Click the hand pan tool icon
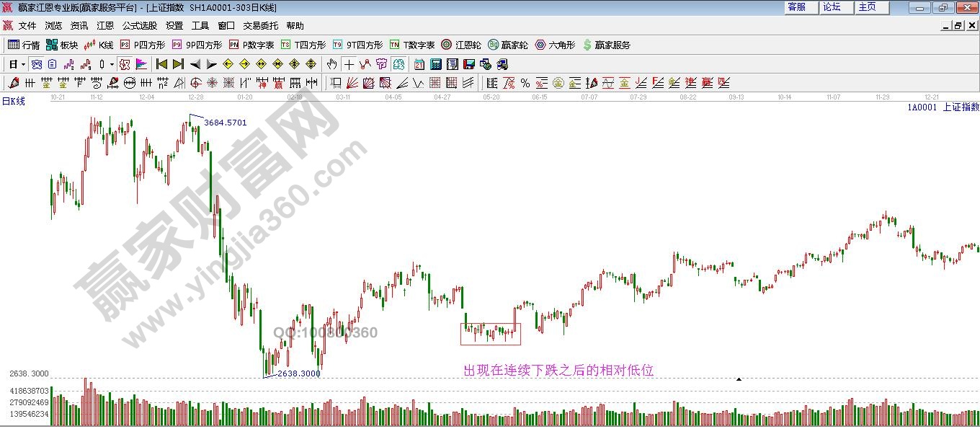The width and height of the screenshot is (980, 429). click(x=331, y=64)
